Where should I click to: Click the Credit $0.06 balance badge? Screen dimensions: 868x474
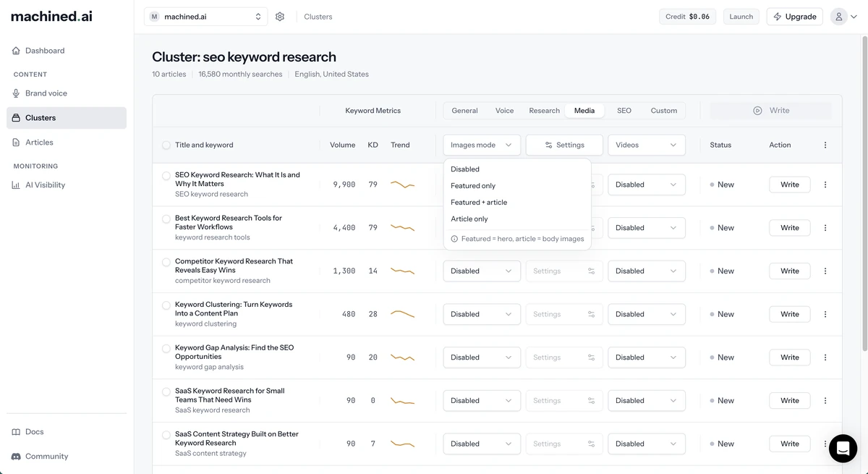click(688, 17)
